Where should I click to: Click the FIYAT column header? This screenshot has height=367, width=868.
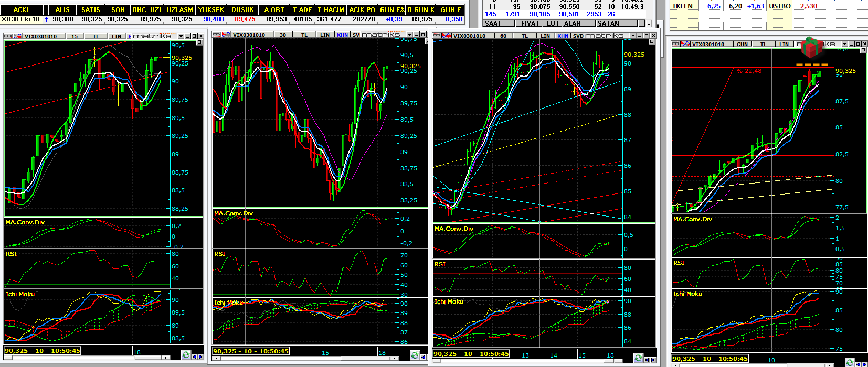[x=530, y=23]
